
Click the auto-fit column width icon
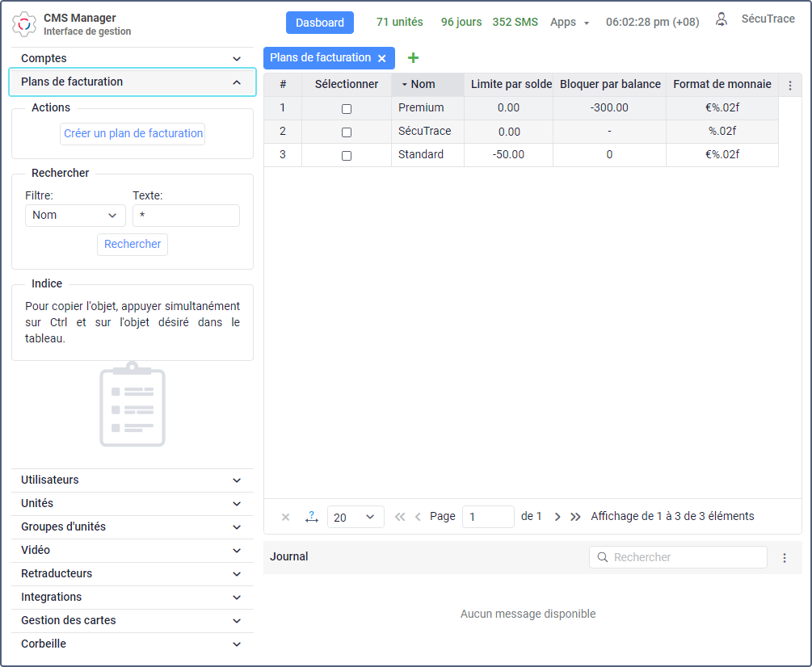[x=312, y=517]
